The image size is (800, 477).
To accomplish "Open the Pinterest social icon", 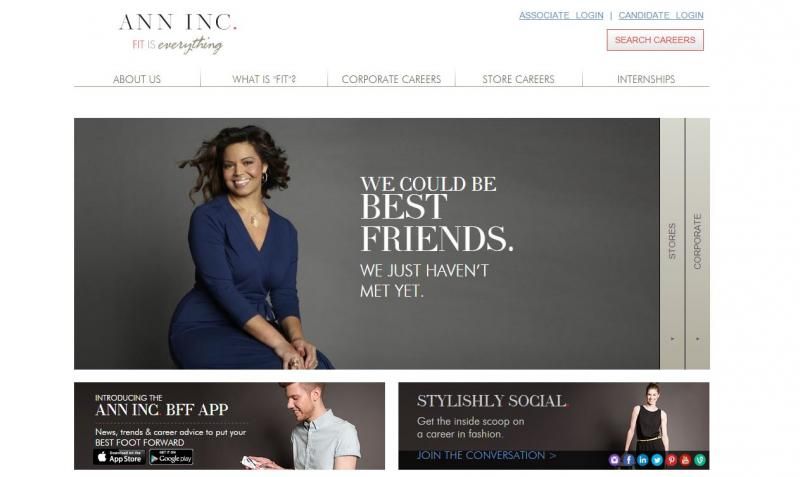I will click(x=671, y=460).
